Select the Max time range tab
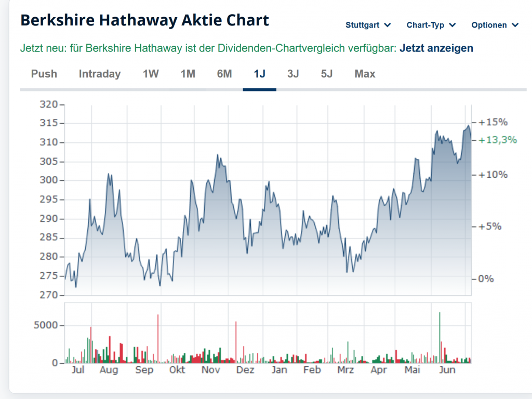532x399 pixels. pyautogui.click(x=365, y=74)
